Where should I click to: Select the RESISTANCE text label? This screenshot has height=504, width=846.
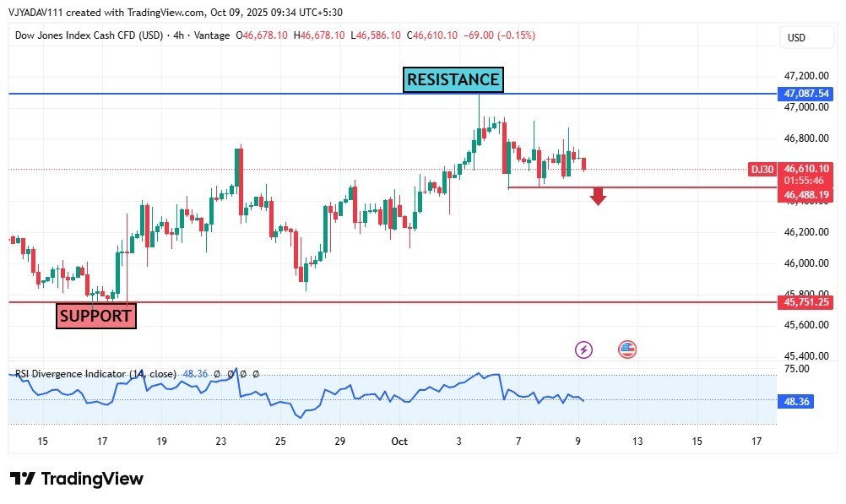[453, 80]
